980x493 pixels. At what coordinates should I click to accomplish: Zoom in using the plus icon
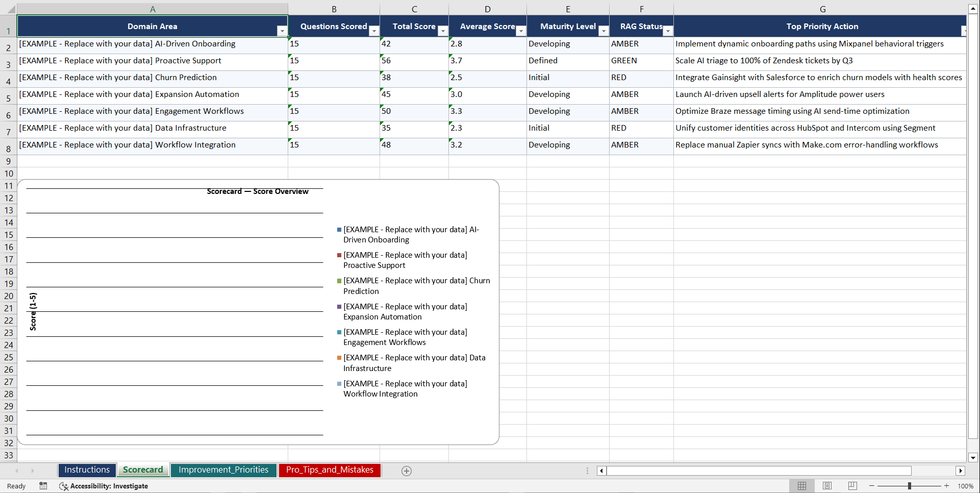947,486
